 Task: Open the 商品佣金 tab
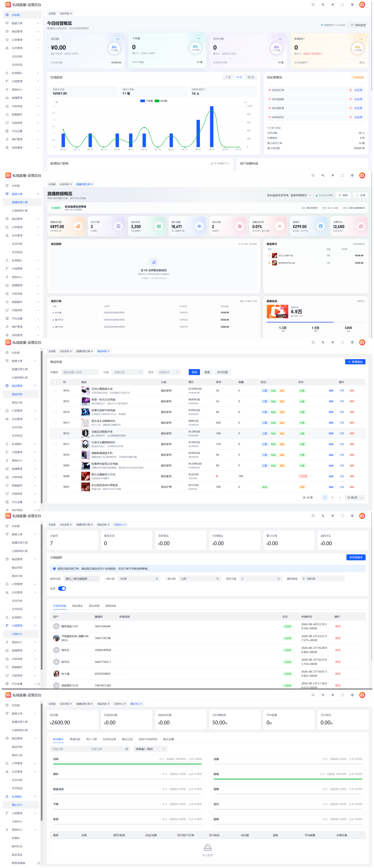78,606
